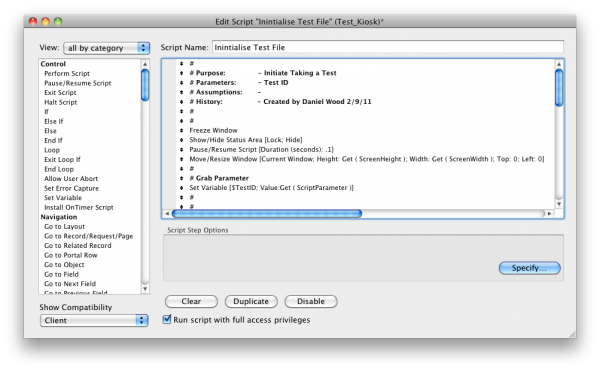Select 'Go to Object' step
This screenshot has width=600, height=371.
[x=64, y=265]
